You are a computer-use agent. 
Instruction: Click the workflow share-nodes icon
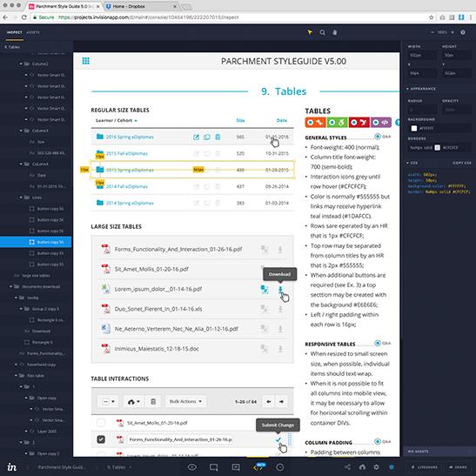pyautogui.click(x=347, y=467)
